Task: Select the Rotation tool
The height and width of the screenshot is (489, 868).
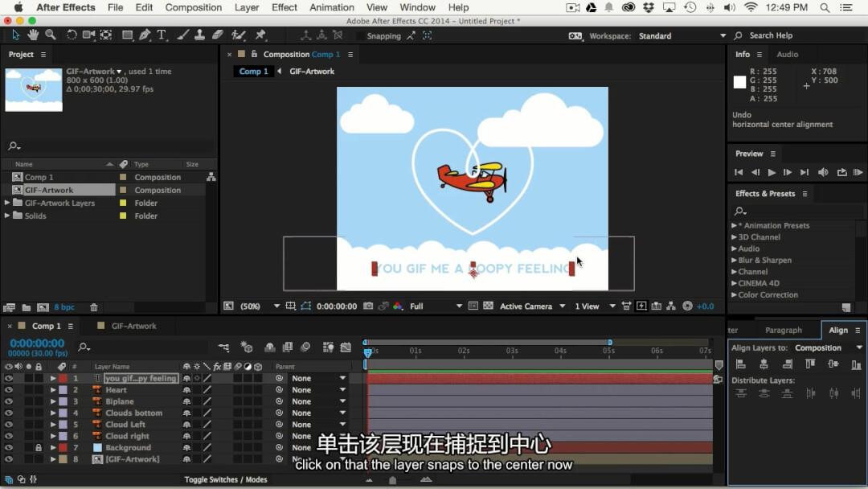Action: (72, 35)
